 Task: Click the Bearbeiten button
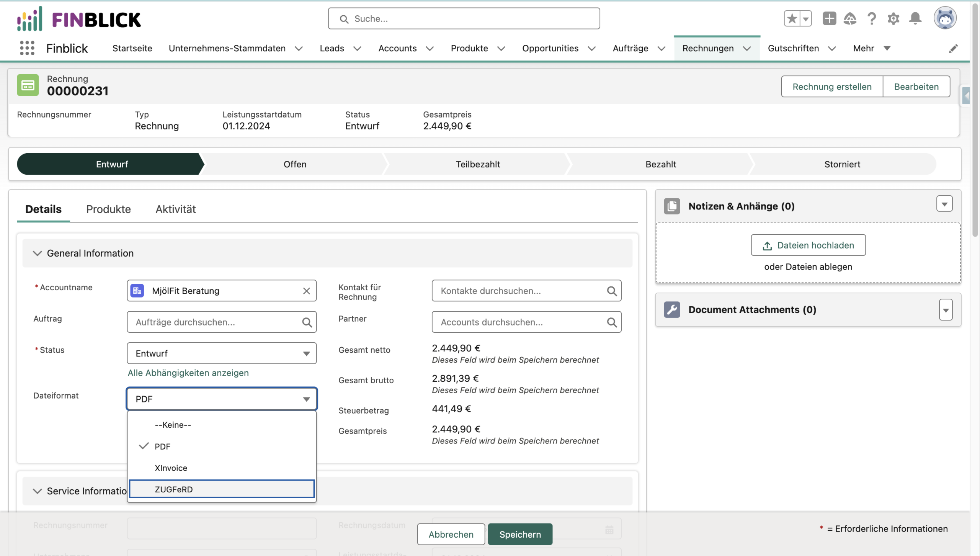916,87
